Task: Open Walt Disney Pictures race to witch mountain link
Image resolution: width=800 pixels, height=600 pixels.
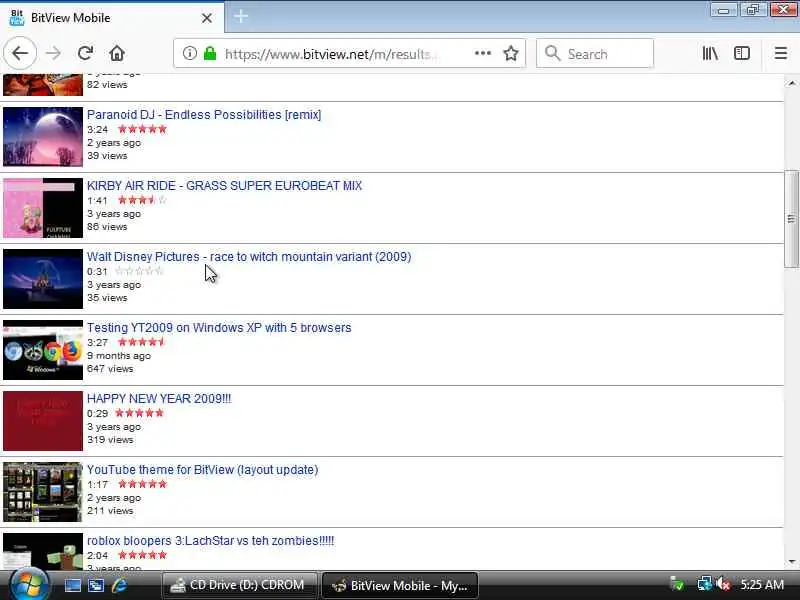Action: pos(249,257)
